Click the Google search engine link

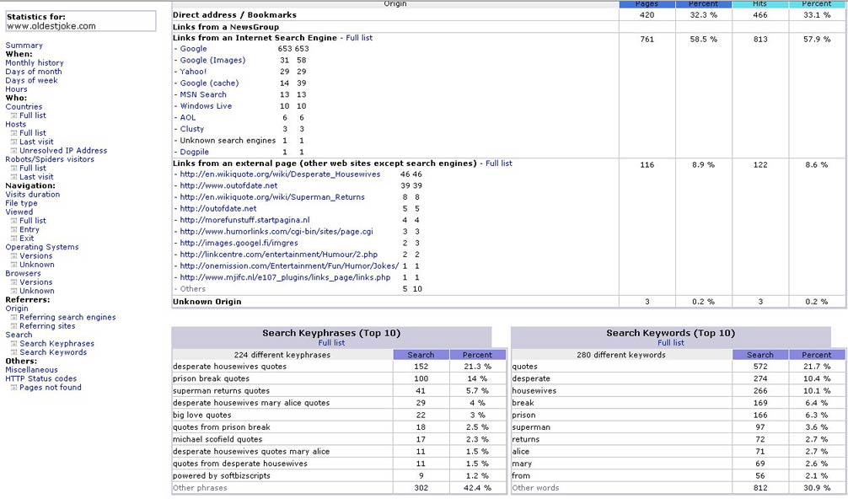point(193,49)
